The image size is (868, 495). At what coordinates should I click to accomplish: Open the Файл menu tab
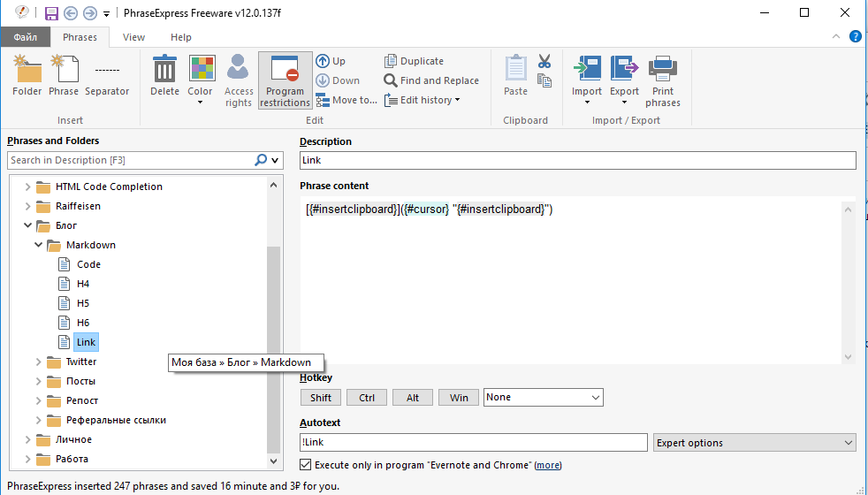pyautogui.click(x=25, y=37)
